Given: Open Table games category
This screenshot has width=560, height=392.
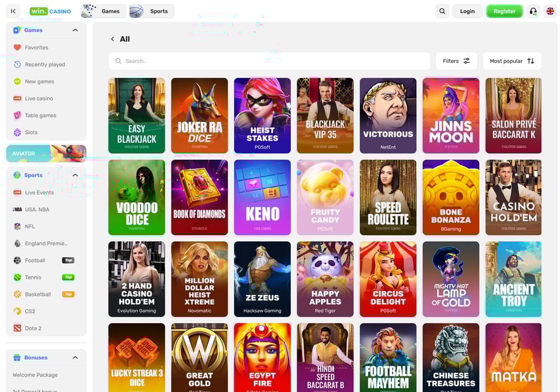Looking at the screenshot, I should [x=40, y=115].
